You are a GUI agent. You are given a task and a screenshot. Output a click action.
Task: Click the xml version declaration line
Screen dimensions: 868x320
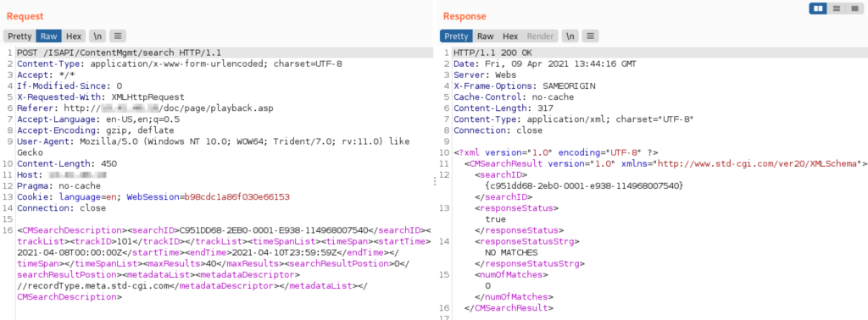click(x=556, y=152)
